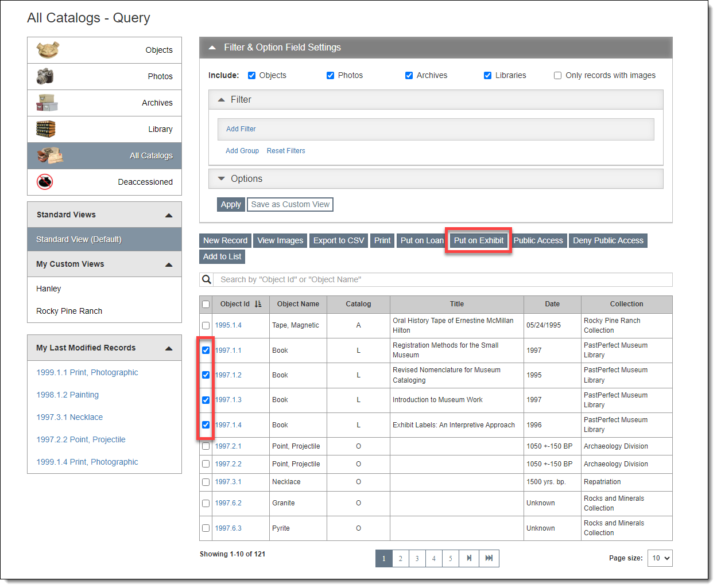Image resolution: width=717 pixels, height=588 pixels.
Task: Uncheck the Libraries include checkbox
Action: click(x=487, y=76)
